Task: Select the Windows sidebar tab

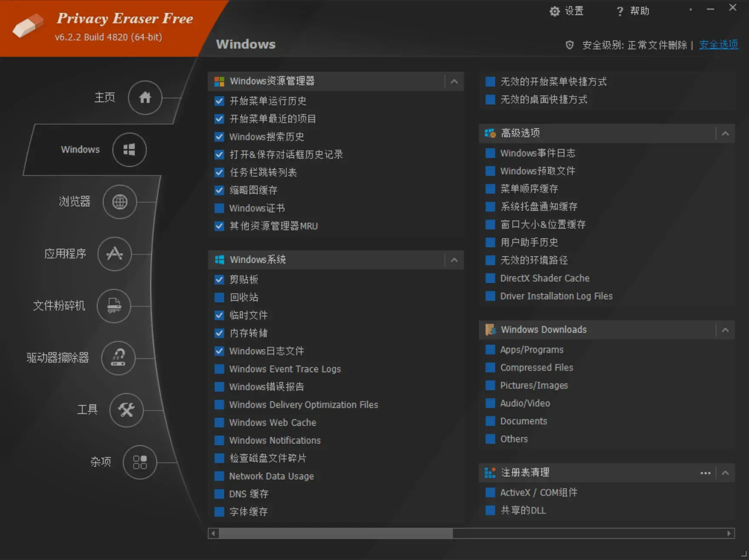Action: 80,150
